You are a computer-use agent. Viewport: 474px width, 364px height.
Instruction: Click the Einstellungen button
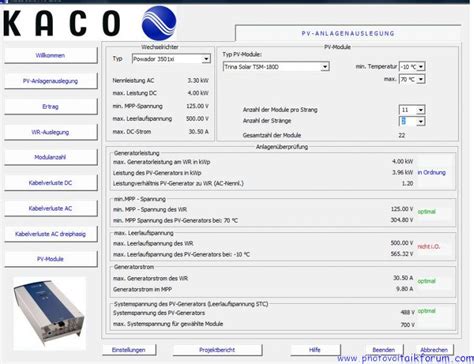pyautogui.click(x=129, y=350)
